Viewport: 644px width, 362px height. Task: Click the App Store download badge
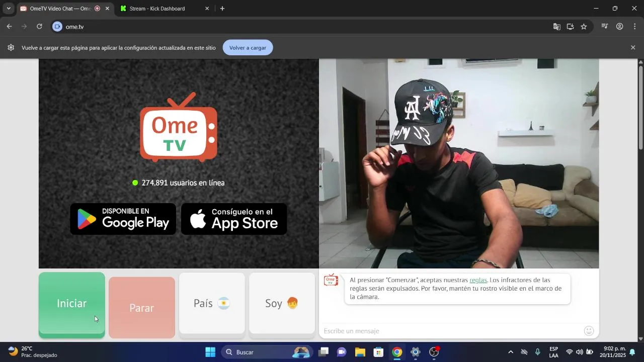[x=234, y=219]
